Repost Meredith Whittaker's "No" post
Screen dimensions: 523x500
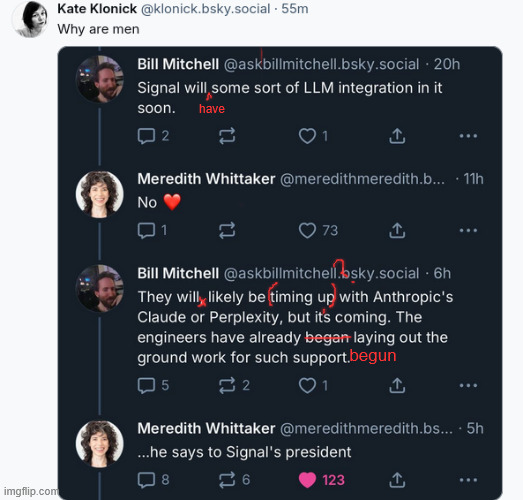tap(227, 230)
